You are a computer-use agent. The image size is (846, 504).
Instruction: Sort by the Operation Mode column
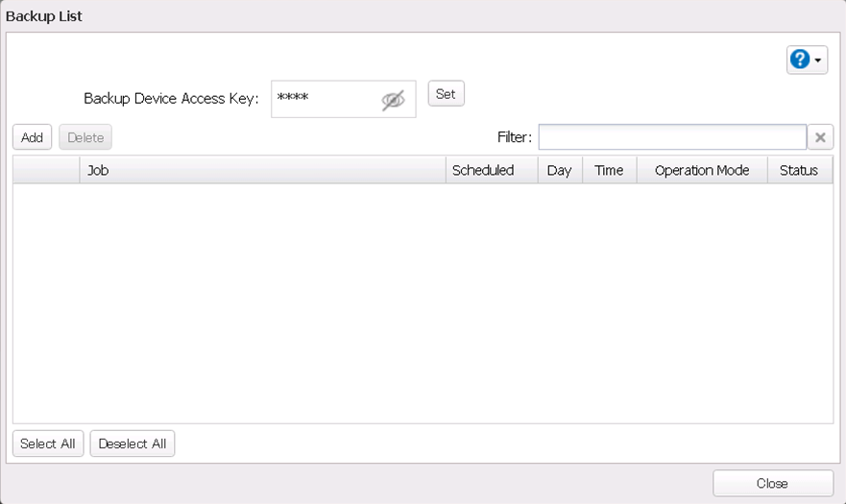coord(701,170)
